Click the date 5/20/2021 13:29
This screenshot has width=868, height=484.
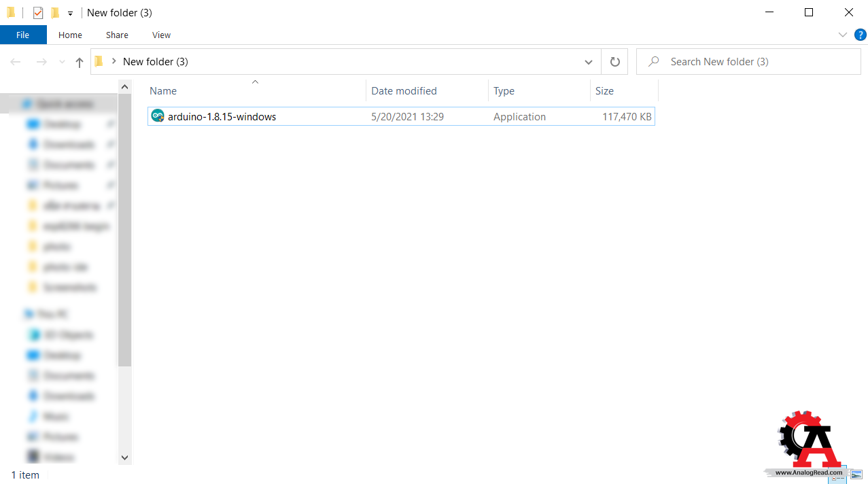[408, 117]
